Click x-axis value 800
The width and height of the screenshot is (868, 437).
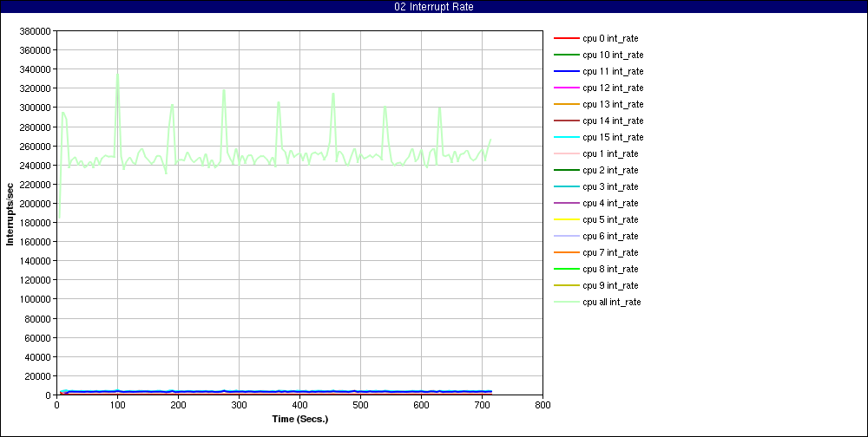point(542,405)
